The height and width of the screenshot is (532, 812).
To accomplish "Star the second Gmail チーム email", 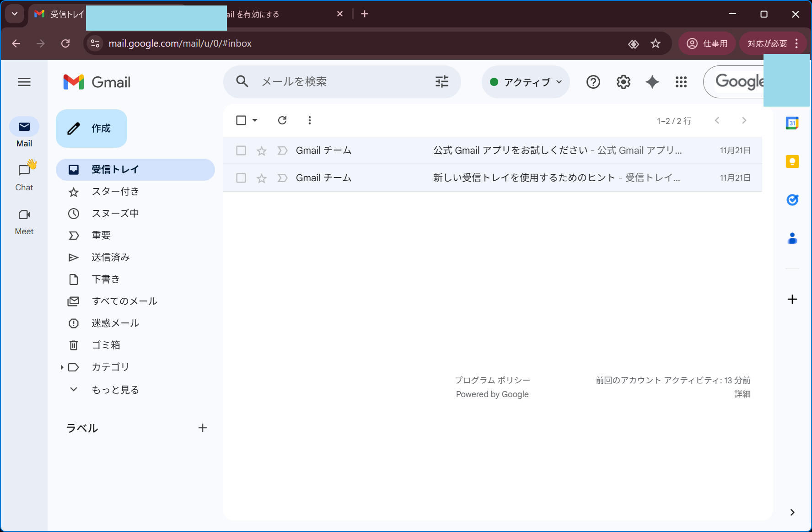I will point(261,178).
